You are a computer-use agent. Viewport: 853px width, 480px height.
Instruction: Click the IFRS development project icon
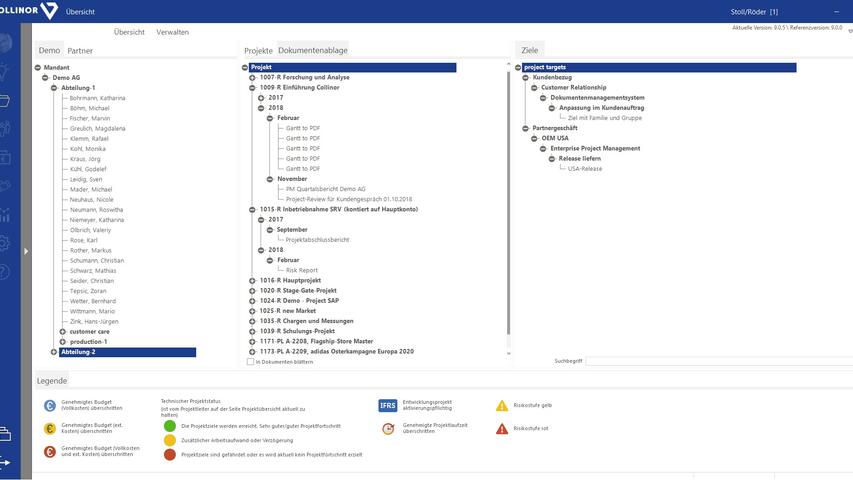point(388,406)
